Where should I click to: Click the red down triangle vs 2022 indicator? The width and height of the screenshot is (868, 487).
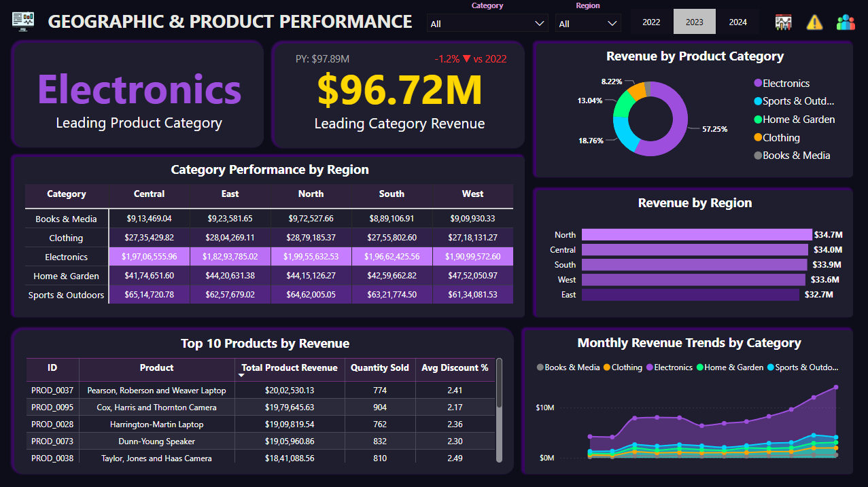click(466, 59)
